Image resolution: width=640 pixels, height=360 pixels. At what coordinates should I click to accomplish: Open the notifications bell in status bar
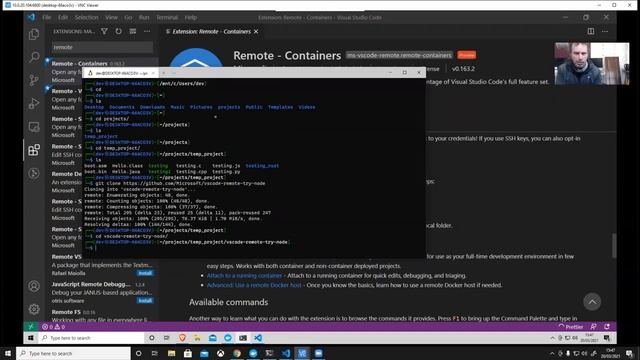point(607,327)
